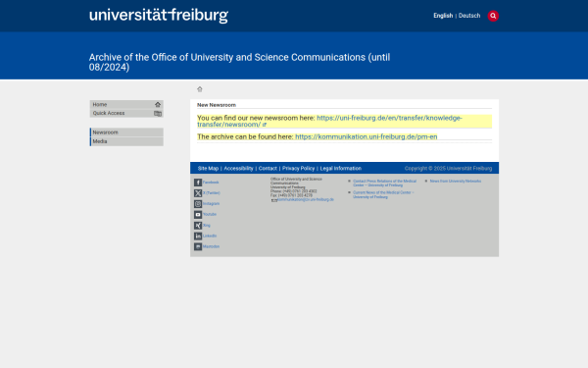The width and height of the screenshot is (588, 368).
Task: Open Accessibility in footer bar
Action: click(x=238, y=168)
